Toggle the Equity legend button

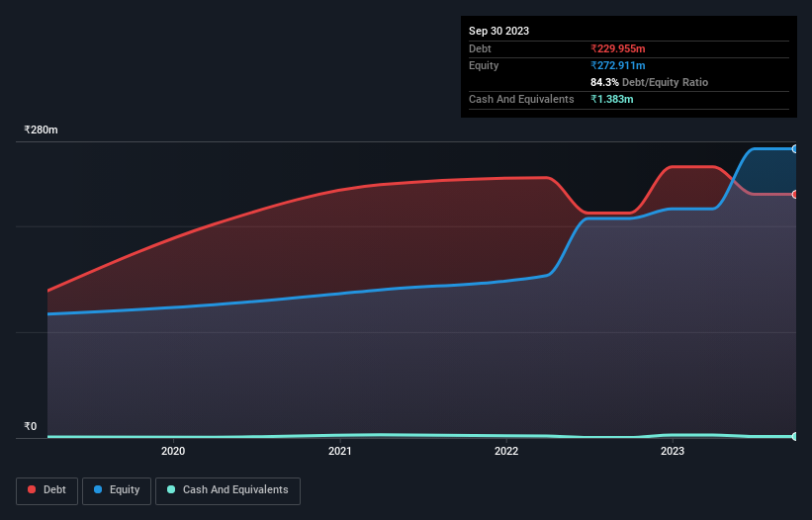117,490
